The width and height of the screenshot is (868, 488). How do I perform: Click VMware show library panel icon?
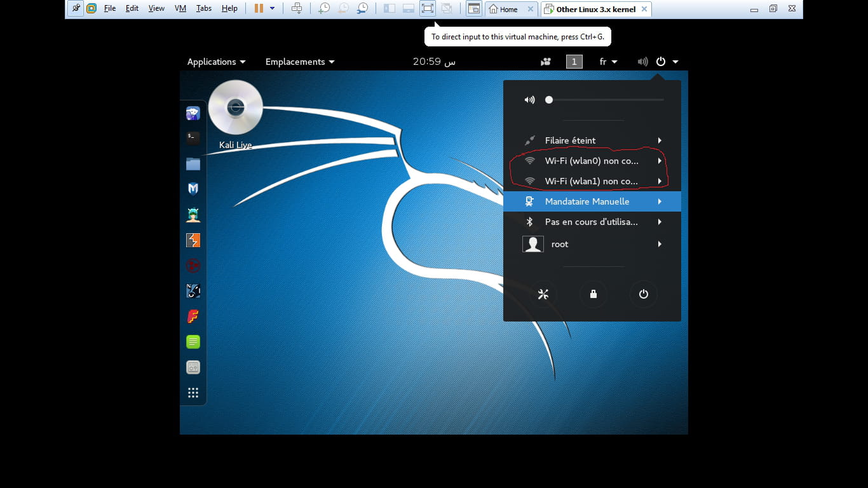click(x=390, y=8)
